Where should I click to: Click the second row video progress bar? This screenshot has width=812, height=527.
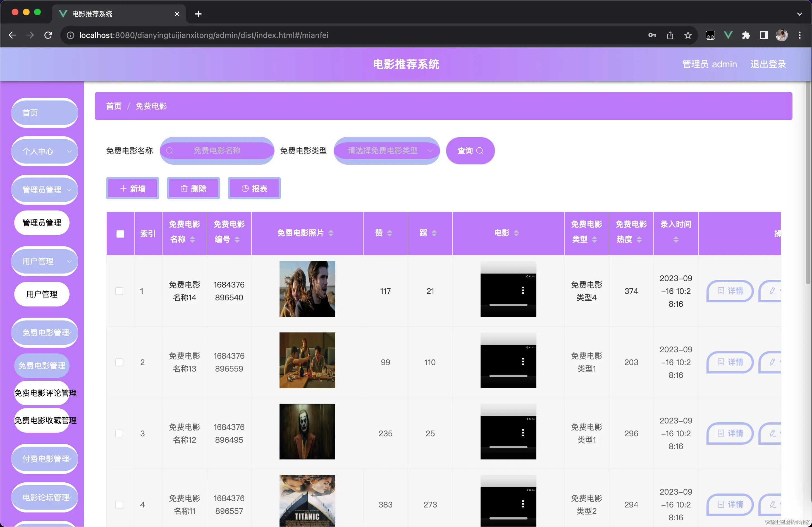tap(508, 376)
